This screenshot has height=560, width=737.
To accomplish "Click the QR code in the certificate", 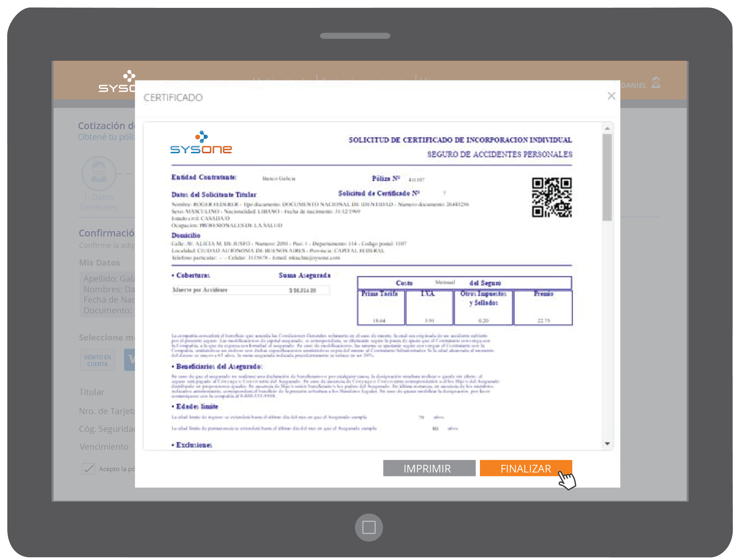I will pyautogui.click(x=551, y=197).
